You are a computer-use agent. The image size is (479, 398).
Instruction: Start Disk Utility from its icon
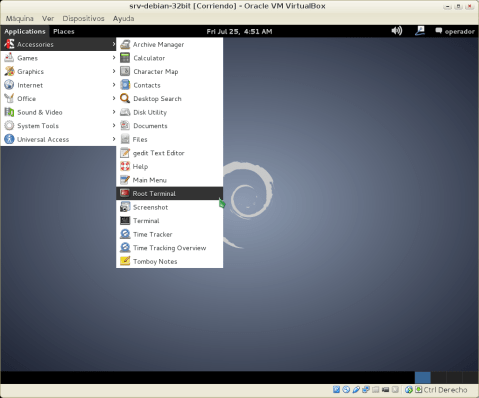[125, 112]
